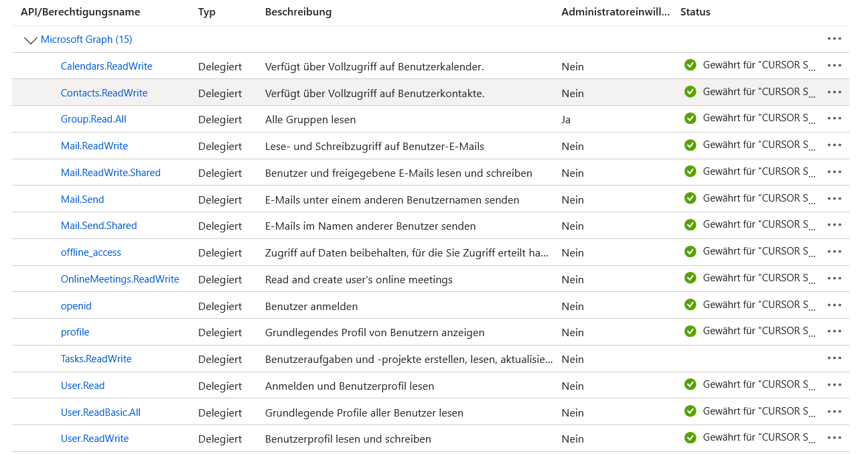
Task: Open the OnlineMeetings.ReadWrite permission
Action: pyautogui.click(x=120, y=279)
